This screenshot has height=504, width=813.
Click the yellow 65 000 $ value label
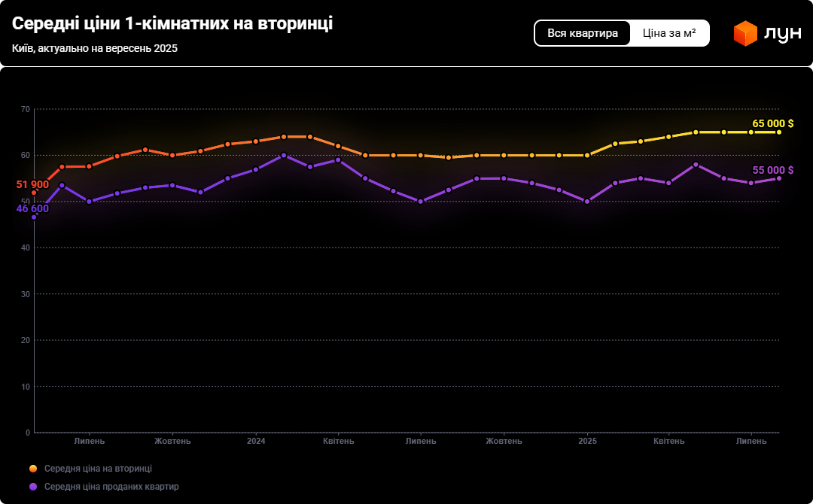772,123
